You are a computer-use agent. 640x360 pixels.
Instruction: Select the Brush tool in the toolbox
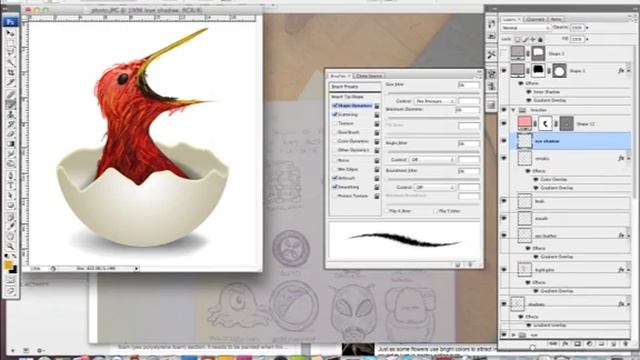(11, 104)
